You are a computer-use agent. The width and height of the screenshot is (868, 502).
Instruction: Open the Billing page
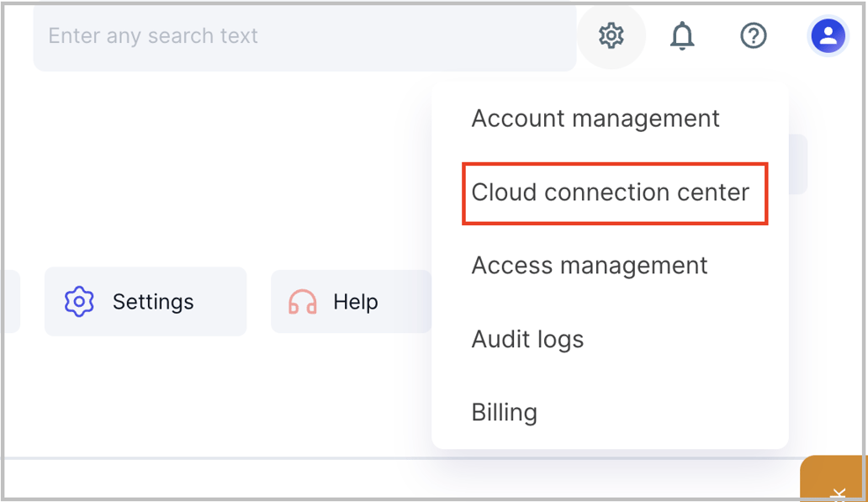pos(505,412)
